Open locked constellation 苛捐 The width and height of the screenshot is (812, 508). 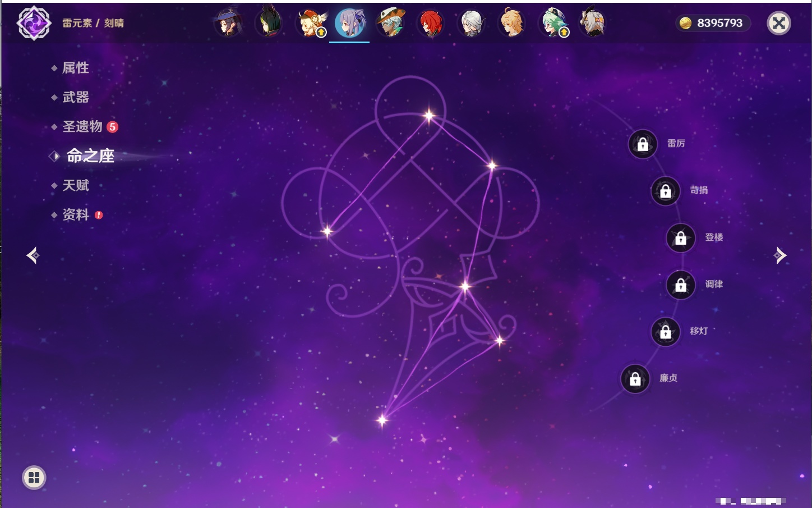(666, 191)
